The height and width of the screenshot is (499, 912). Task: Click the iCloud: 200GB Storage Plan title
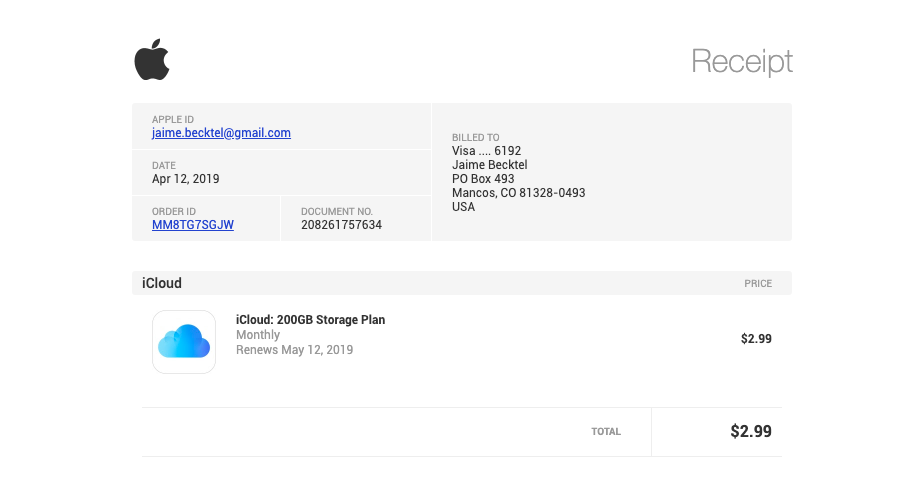(x=310, y=320)
